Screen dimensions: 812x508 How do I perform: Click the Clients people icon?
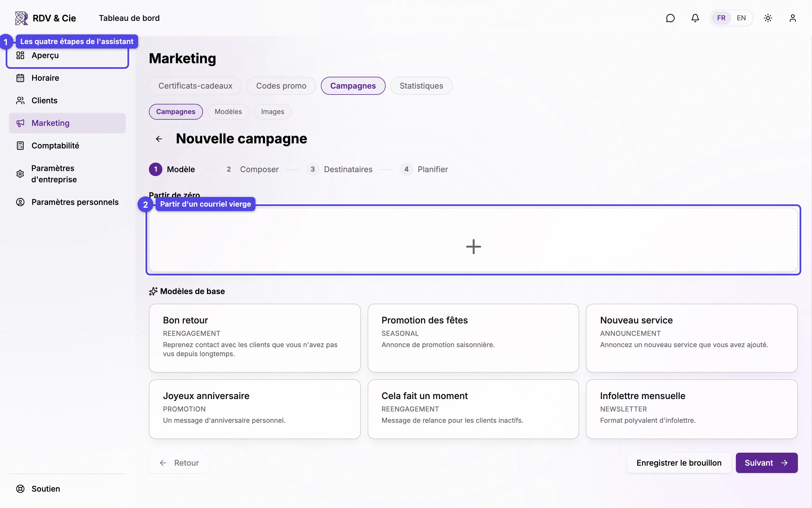click(x=20, y=100)
